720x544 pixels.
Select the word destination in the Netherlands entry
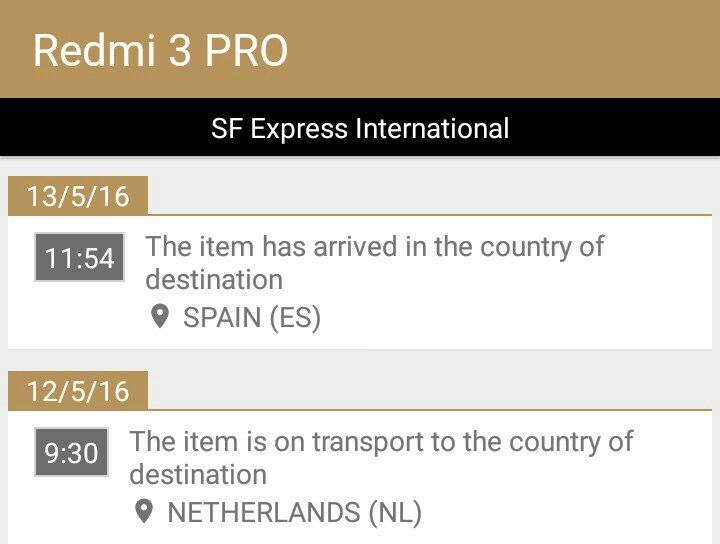pyautogui.click(x=198, y=474)
